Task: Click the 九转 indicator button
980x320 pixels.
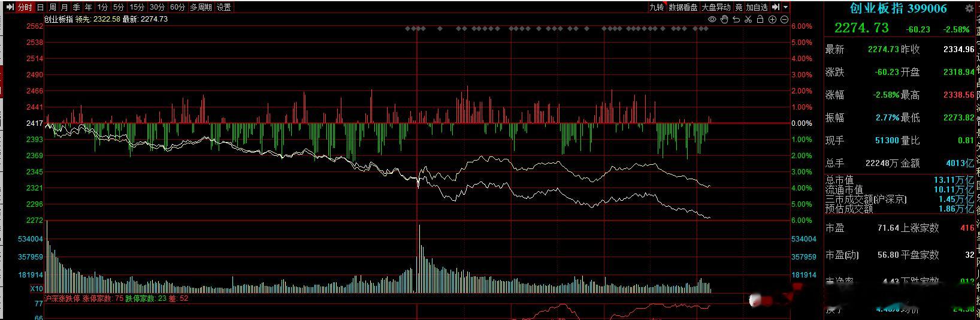Action: click(x=657, y=7)
